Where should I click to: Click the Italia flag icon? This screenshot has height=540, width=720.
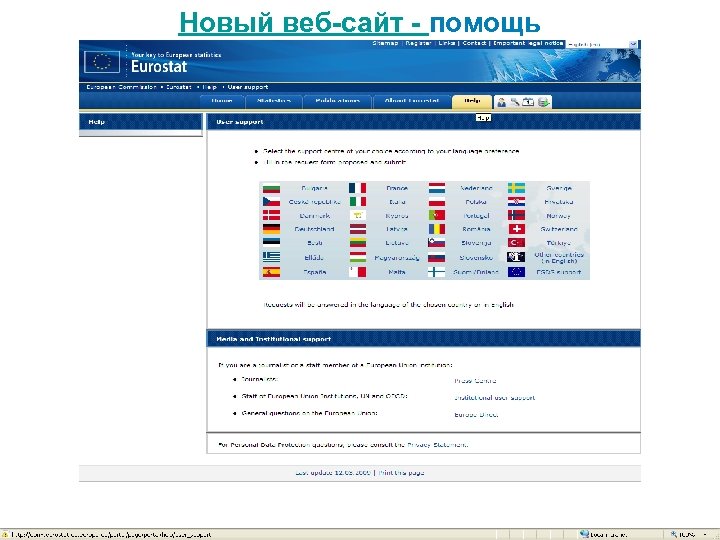[x=357, y=202]
